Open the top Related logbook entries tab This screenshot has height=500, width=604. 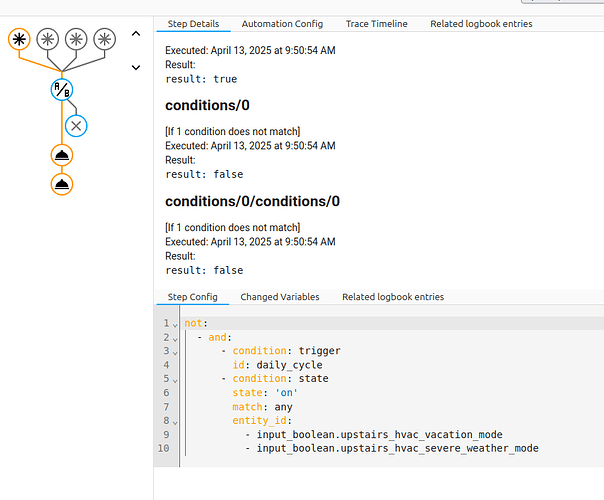(481, 23)
